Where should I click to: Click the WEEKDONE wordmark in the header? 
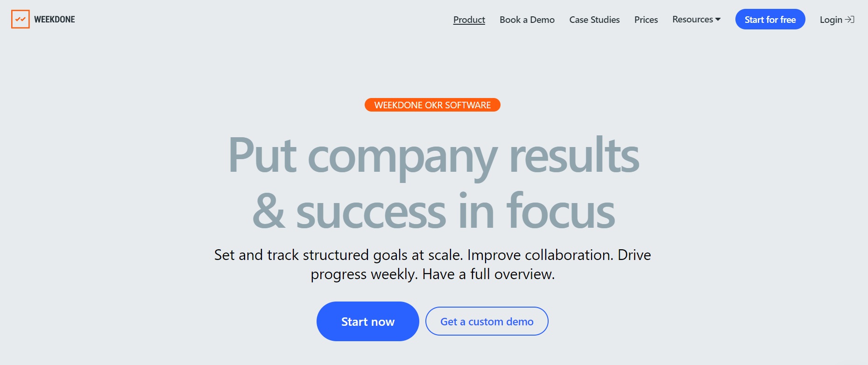pos(55,19)
